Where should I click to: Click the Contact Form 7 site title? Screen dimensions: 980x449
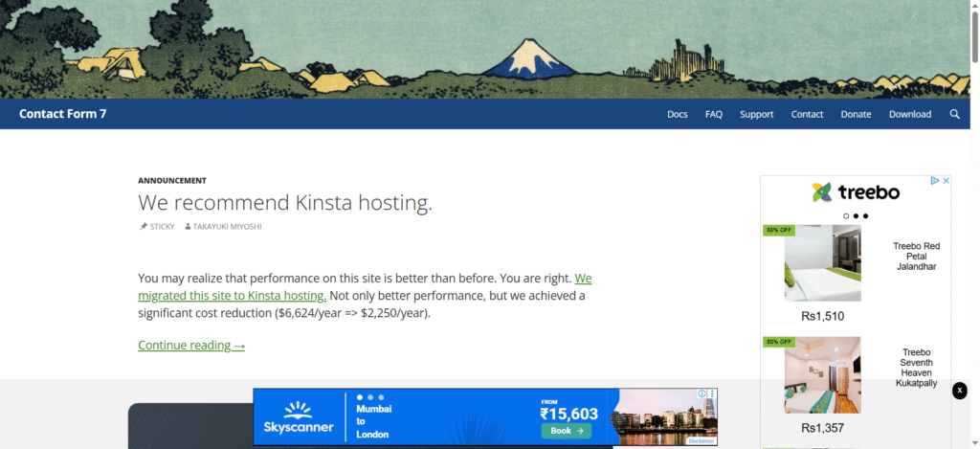[x=63, y=114]
